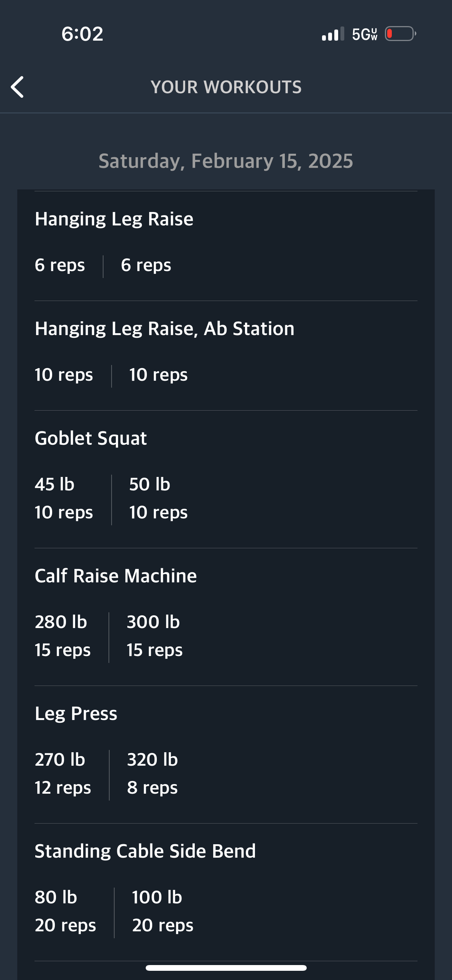
Task: Tap the YOUR WORKOUTS header title
Action: [226, 87]
